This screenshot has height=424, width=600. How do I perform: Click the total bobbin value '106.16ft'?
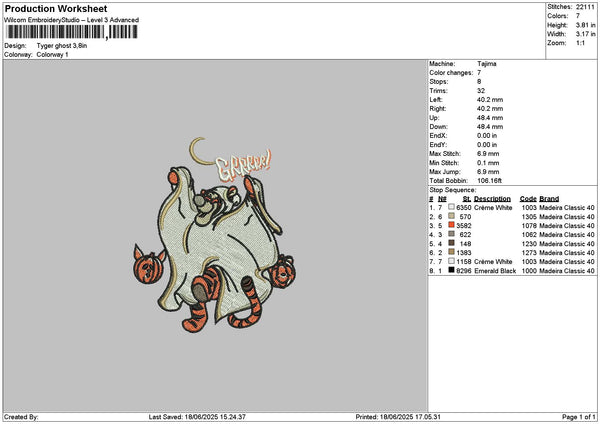tap(489, 181)
